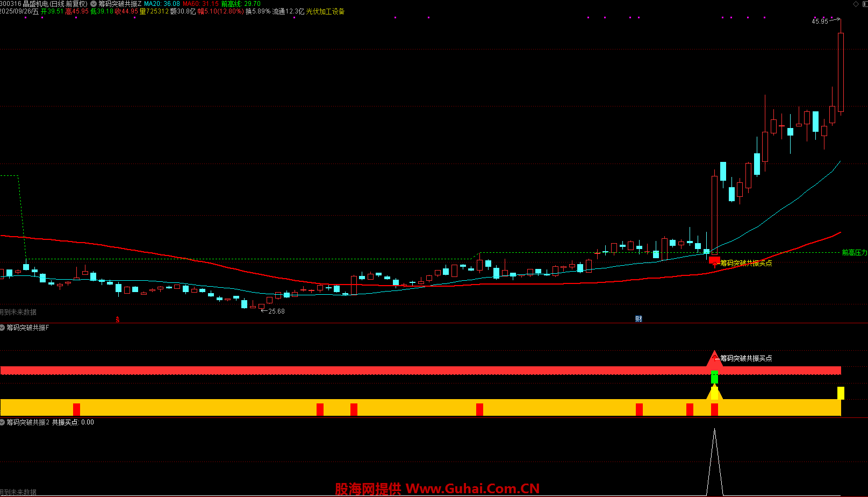
Task: Open the 筹码突破共振2 panel dropdown arrow
Action: point(3,422)
